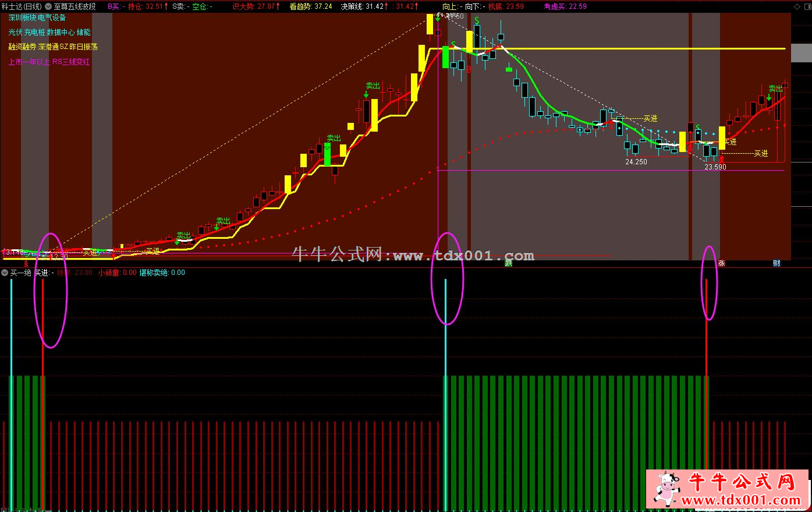Click the 小顽童 0.00 value
The image size is (812, 512).
[118, 273]
